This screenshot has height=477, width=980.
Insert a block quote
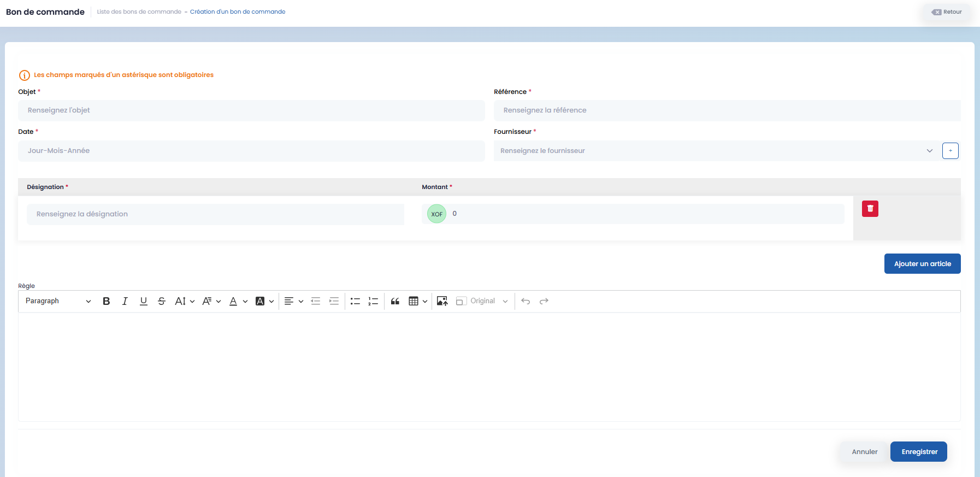pyautogui.click(x=395, y=301)
